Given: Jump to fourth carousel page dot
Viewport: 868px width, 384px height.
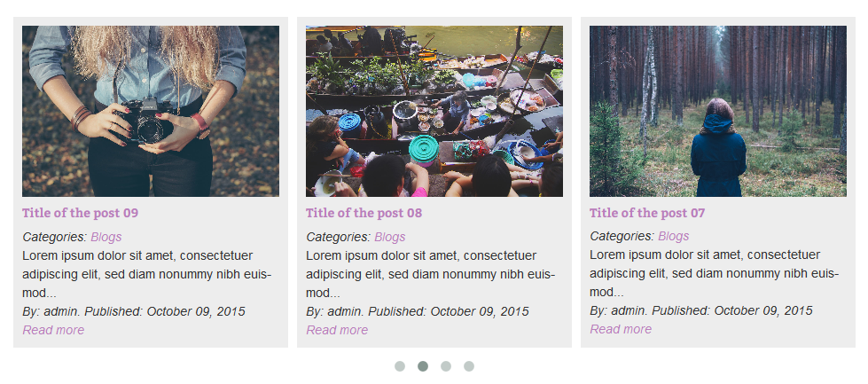Looking at the screenshot, I should click(469, 366).
